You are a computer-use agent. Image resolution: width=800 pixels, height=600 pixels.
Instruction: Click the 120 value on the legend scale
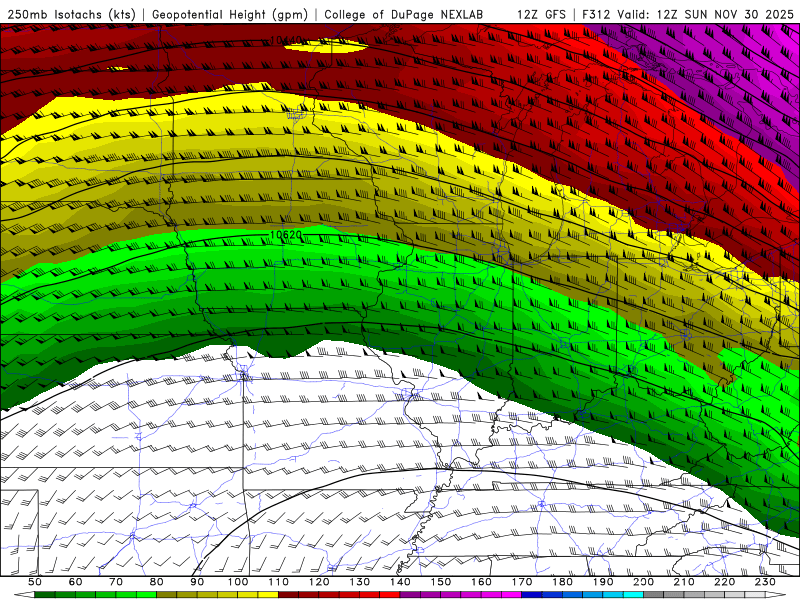319,582
